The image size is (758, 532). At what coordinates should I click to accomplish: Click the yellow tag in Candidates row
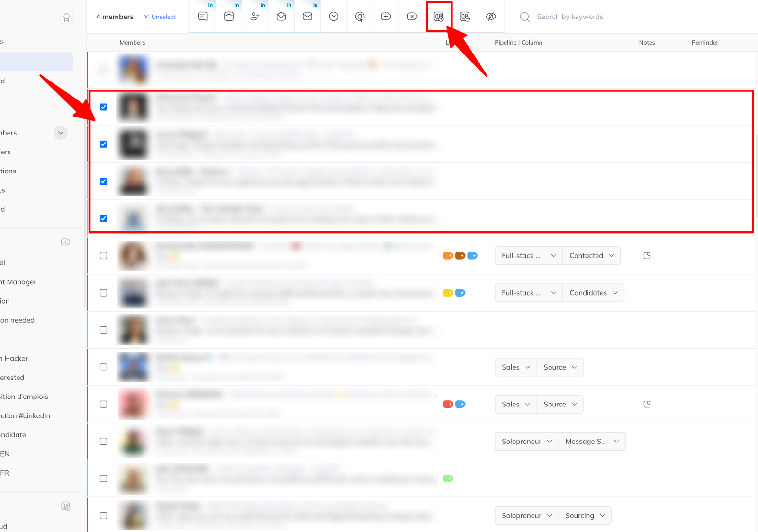(448, 293)
